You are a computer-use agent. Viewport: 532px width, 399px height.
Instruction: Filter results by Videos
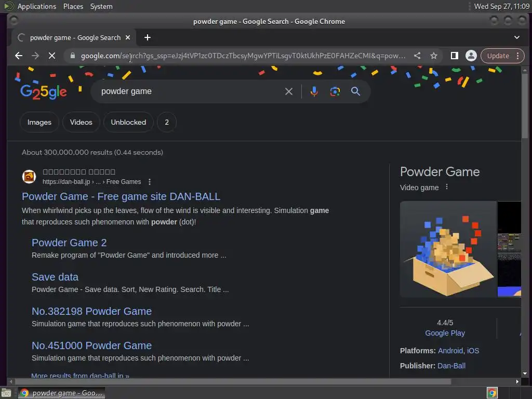point(81,122)
